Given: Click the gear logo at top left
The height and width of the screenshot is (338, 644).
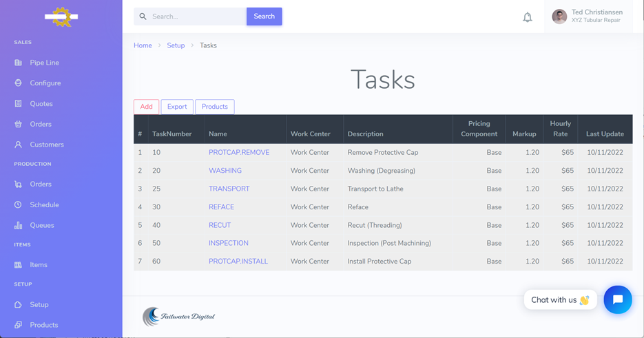Looking at the screenshot, I should pyautogui.click(x=61, y=17).
